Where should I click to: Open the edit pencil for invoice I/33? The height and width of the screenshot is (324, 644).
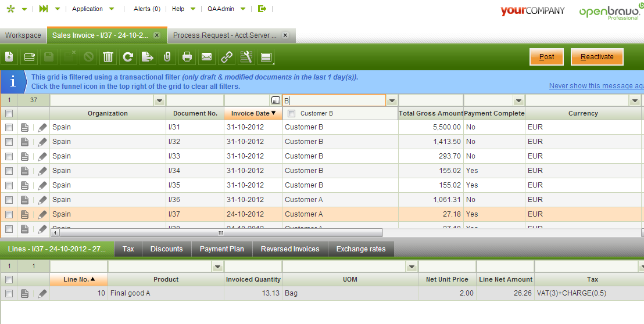pos(42,156)
